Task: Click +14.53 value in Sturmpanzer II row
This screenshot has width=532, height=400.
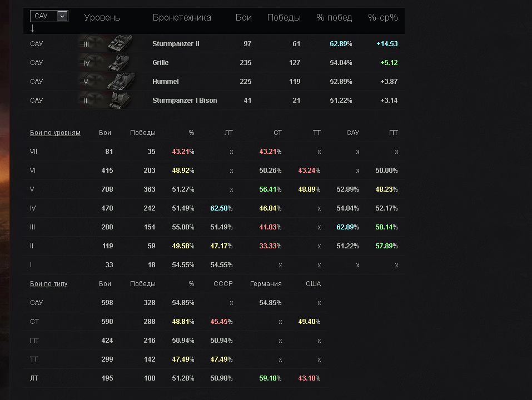Action: pyautogui.click(x=387, y=44)
